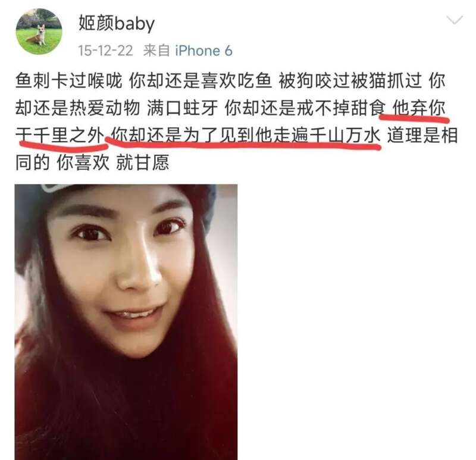This screenshot has width=476, height=460.
Task: Expand the post options chevron menu
Action: pos(455,20)
